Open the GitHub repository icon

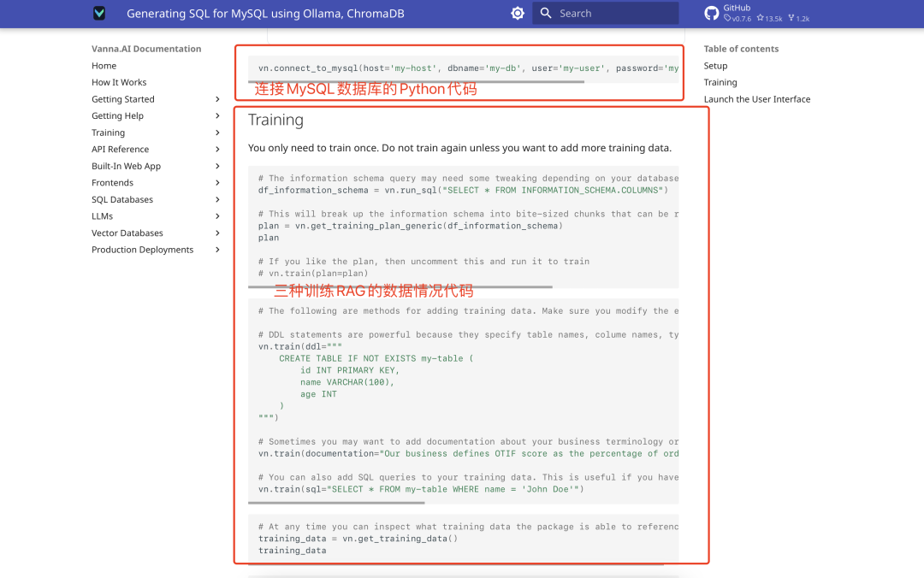point(711,13)
